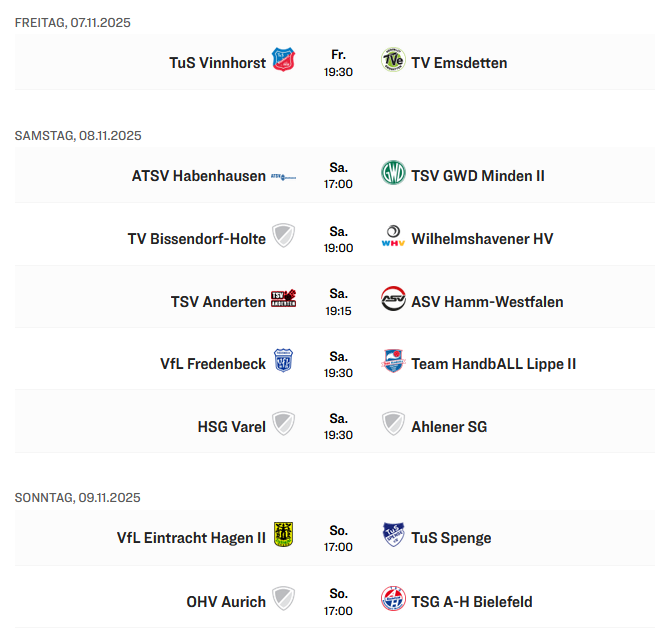Click the TSG A-H Bielefeld logo

pos(393,600)
